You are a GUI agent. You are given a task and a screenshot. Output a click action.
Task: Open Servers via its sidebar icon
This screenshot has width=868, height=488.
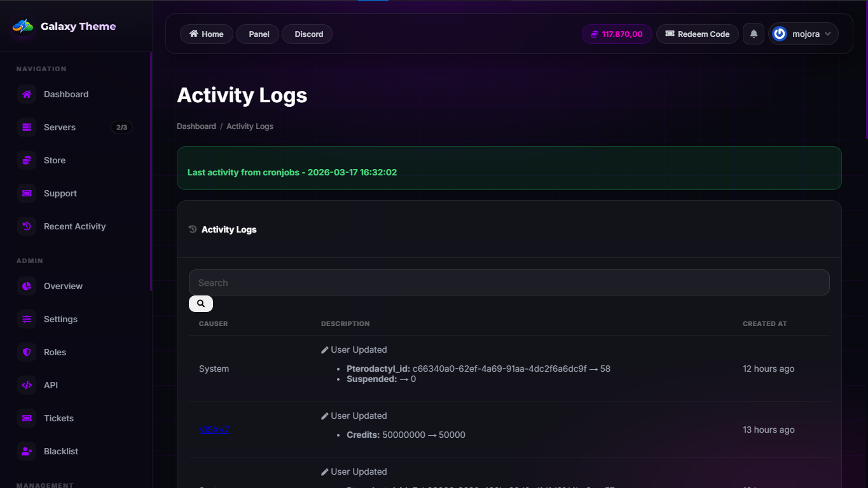[x=27, y=127]
